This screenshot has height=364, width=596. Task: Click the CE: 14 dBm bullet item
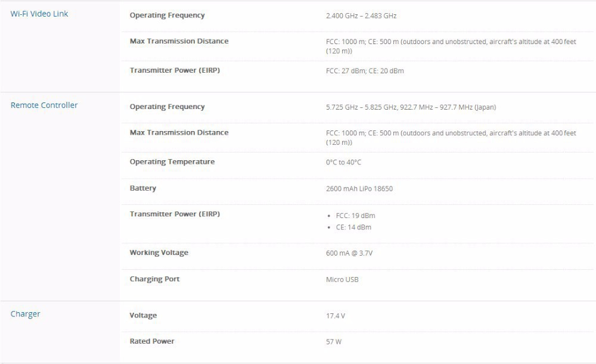(353, 228)
